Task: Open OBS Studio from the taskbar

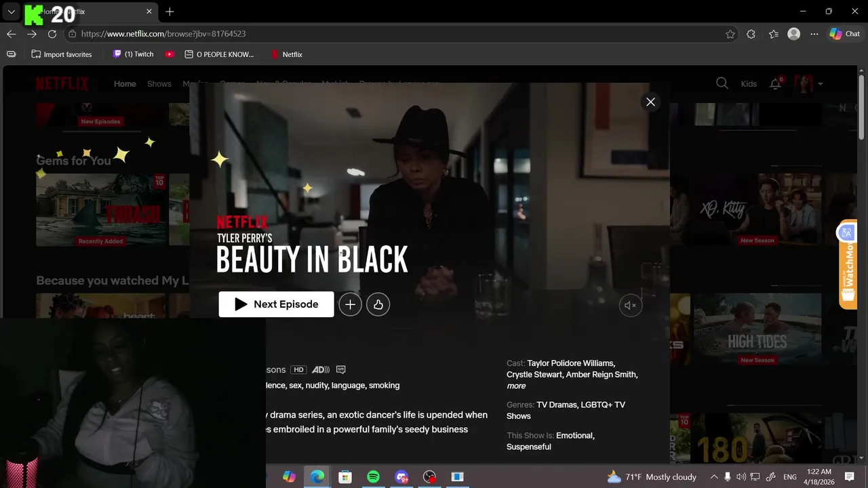Action: pos(429,477)
